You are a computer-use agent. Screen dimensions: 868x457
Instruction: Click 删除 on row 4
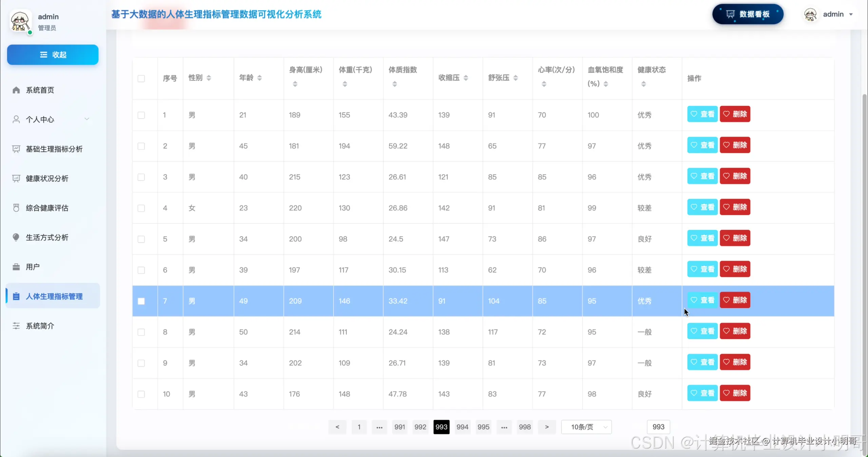[735, 207]
